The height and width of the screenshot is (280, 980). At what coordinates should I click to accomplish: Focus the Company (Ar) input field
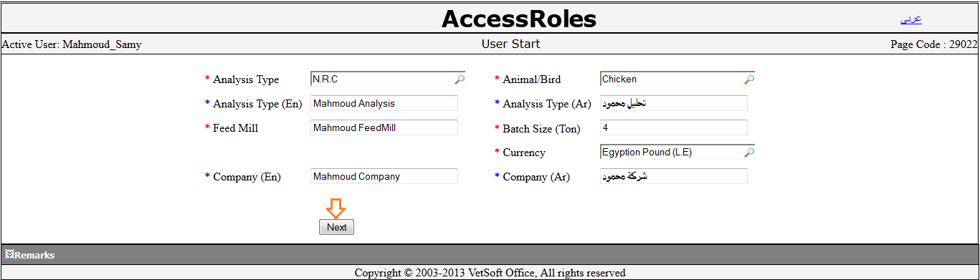coord(674,176)
